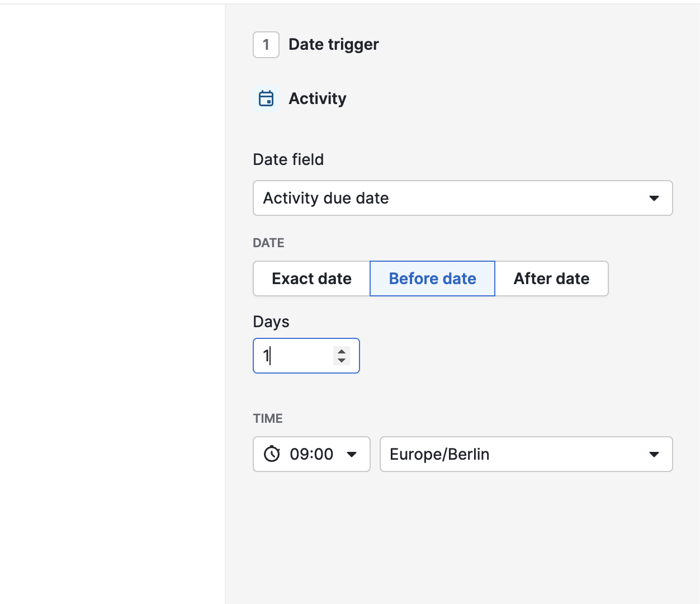Increase Days with the up arrow
The height and width of the screenshot is (604, 700).
pos(342,351)
